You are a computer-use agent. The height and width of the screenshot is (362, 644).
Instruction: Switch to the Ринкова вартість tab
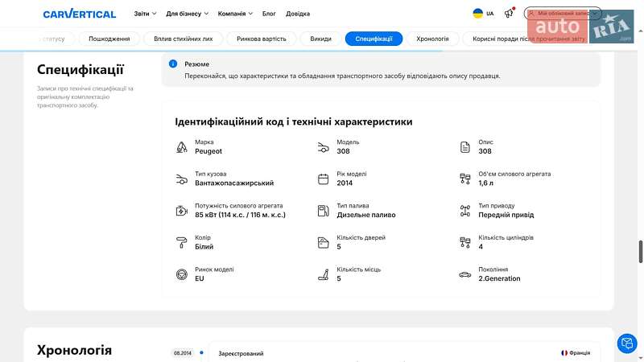coord(261,39)
